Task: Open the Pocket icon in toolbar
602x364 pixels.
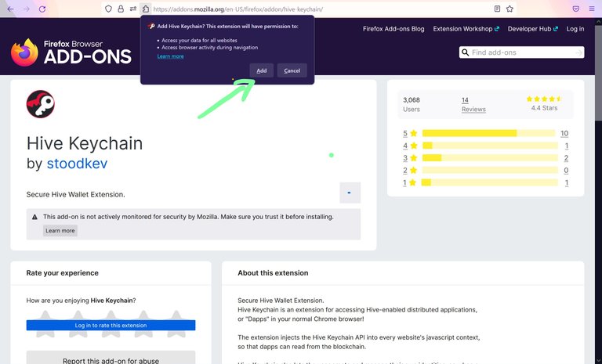Action: [576, 9]
